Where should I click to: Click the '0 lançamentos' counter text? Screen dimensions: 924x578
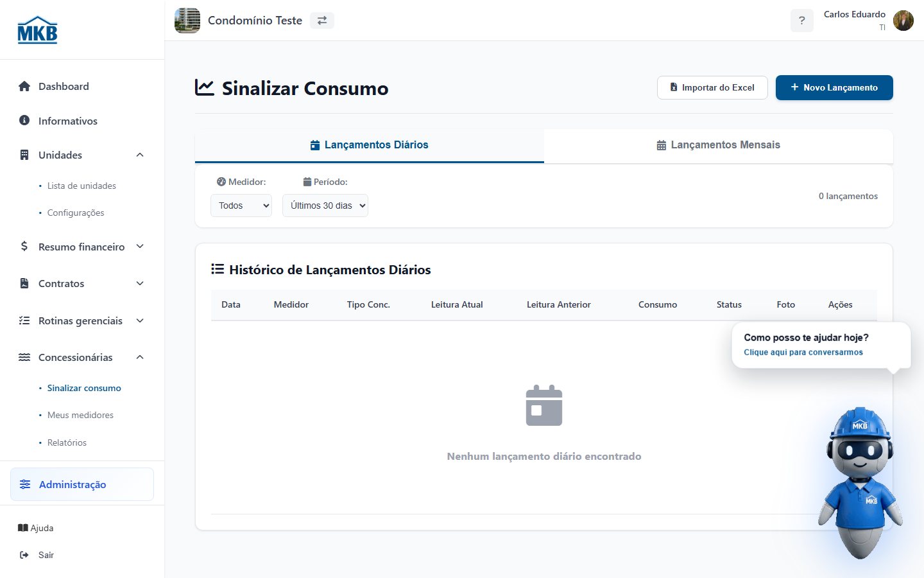[x=848, y=196]
